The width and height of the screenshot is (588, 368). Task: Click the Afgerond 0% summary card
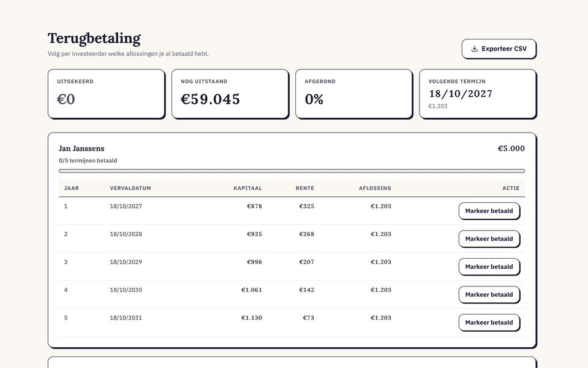click(x=353, y=93)
